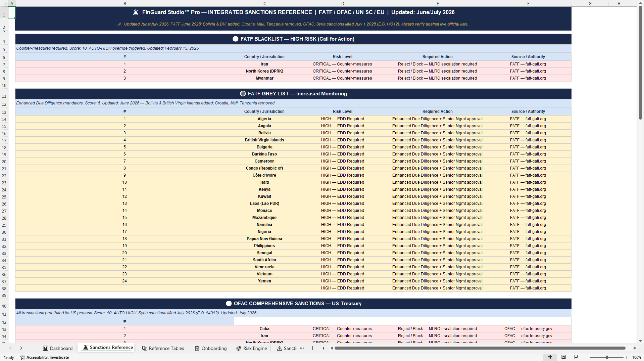Click the horizontal scrollbar thumb
The height and width of the screenshot is (361, 644).
tap(480, 348)
